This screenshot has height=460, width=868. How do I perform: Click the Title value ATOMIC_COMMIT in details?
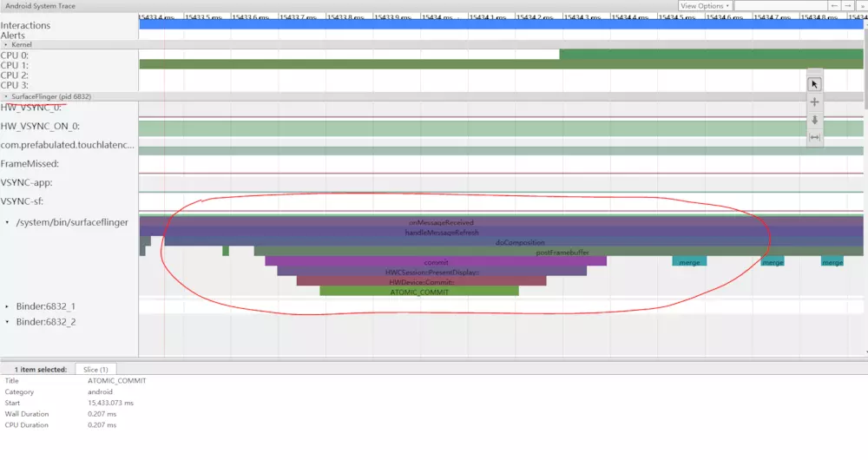point(117,381)
